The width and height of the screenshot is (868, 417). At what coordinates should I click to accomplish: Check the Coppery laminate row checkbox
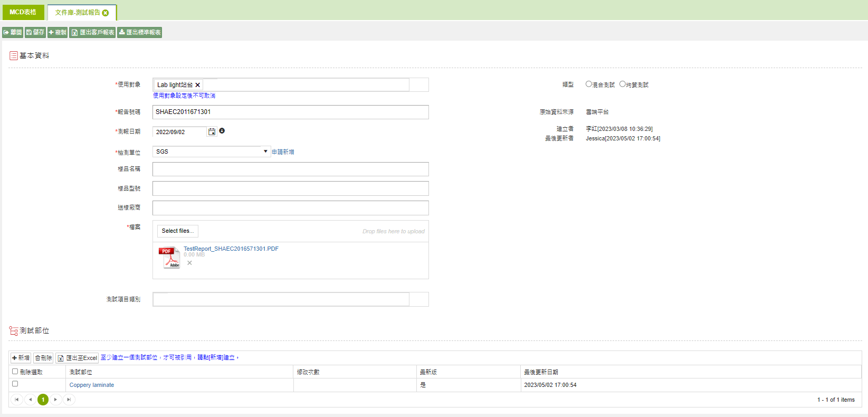tap(15, 384)
